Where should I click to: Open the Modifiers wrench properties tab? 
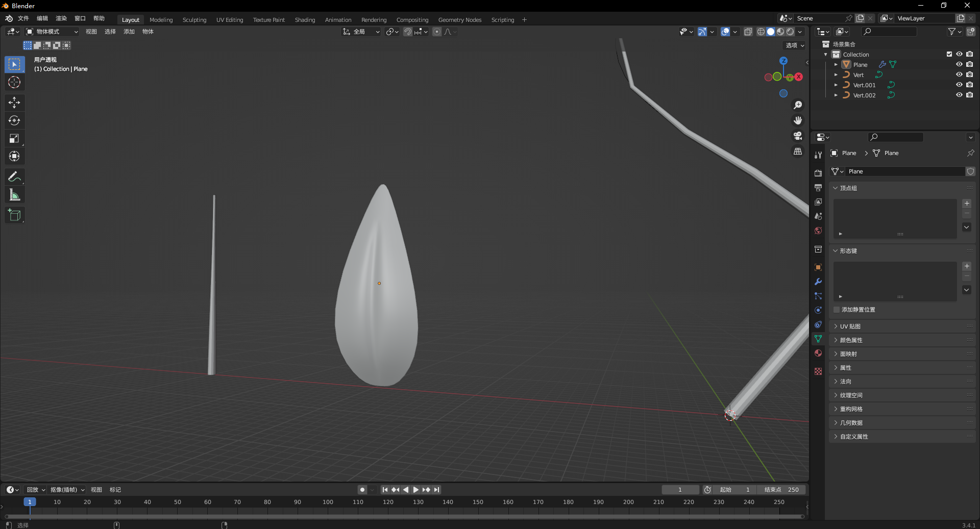[x=818, y=282]
